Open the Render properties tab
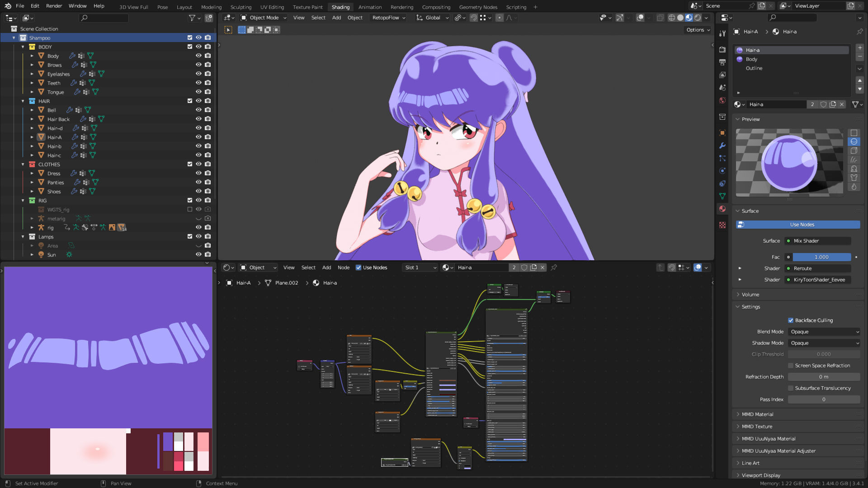The height and width of the screenshot is (488, 868). [722, 49]
